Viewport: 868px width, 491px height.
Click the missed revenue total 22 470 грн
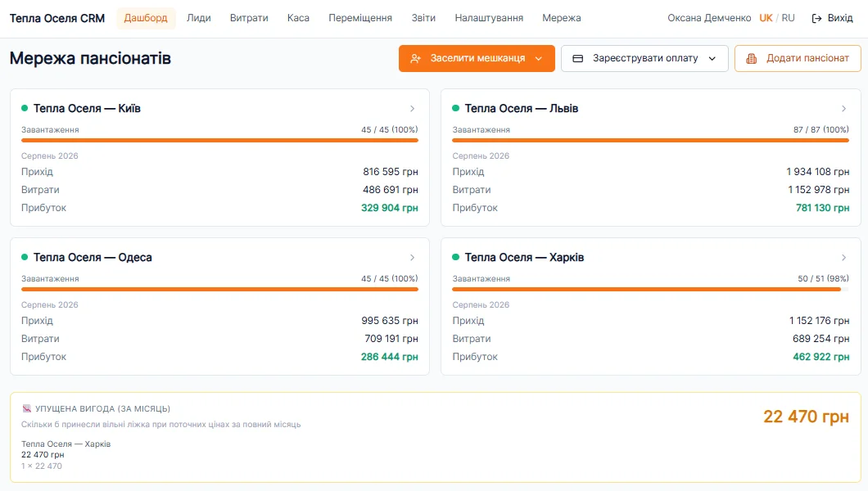click(806, 417)
